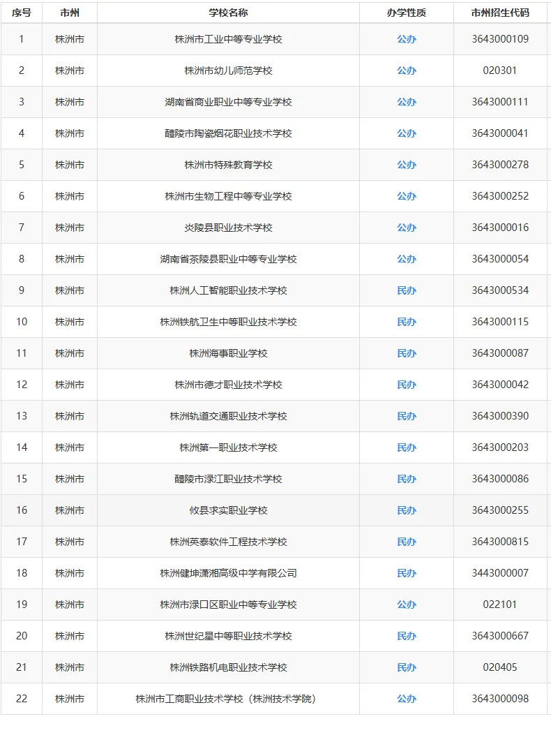
Task: Click code 3643000042
Action: point(500,384)
